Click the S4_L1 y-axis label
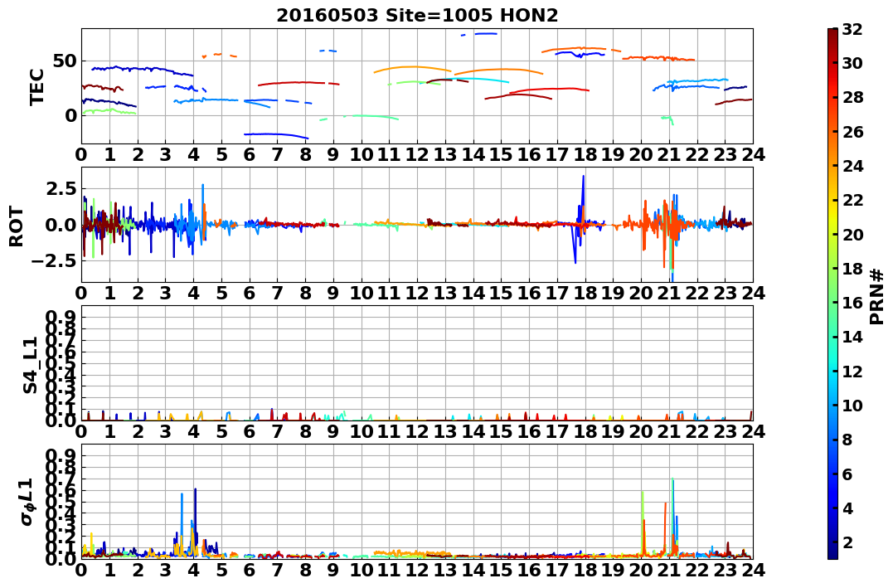893x588 pixels. click(30, 365)
